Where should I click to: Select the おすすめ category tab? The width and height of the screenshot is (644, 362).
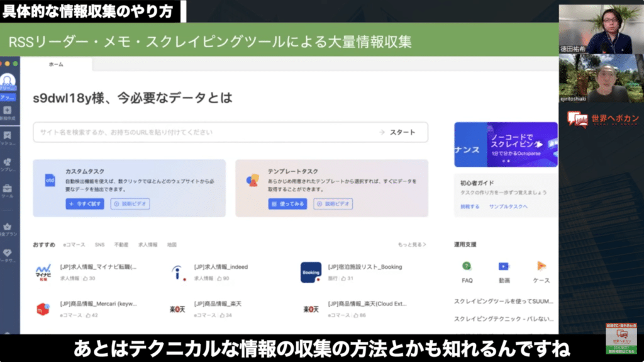click(44, 245)
